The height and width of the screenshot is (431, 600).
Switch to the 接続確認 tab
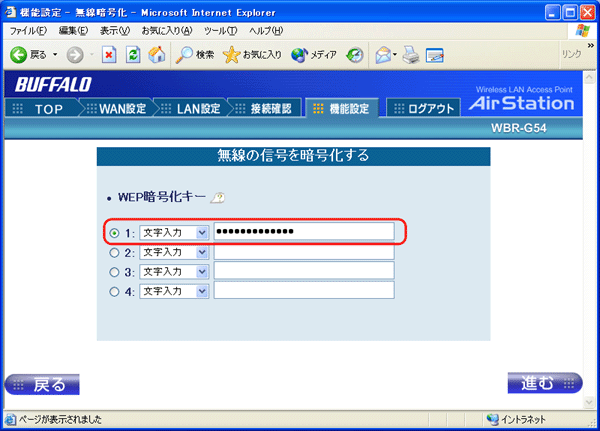pos(265,109)
